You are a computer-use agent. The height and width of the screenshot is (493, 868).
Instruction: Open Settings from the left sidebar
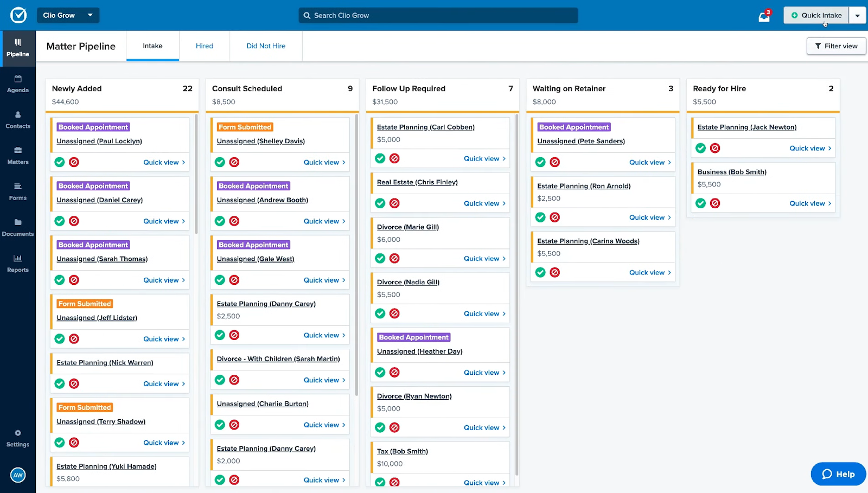pyautogui.click(x=18, y=438)
